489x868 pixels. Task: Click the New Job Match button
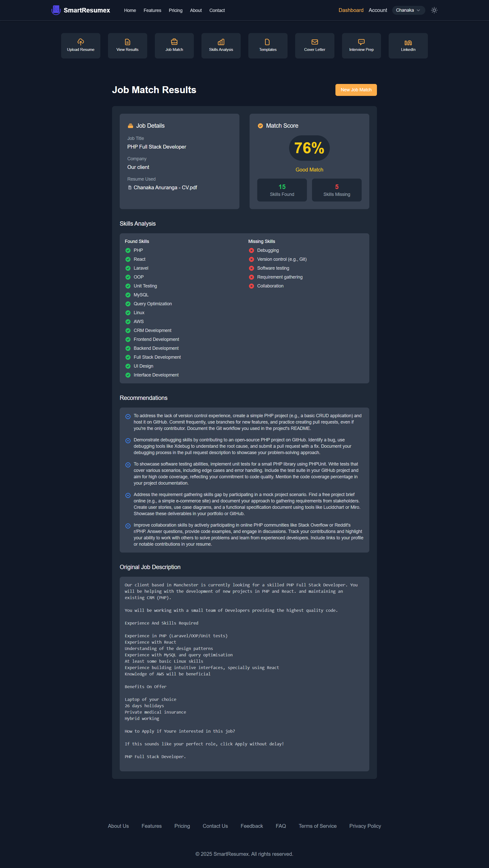click(356, 90)
